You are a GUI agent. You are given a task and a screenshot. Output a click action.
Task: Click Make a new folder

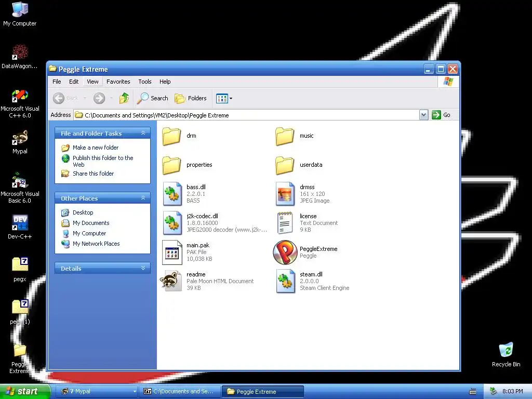(96, 148)
